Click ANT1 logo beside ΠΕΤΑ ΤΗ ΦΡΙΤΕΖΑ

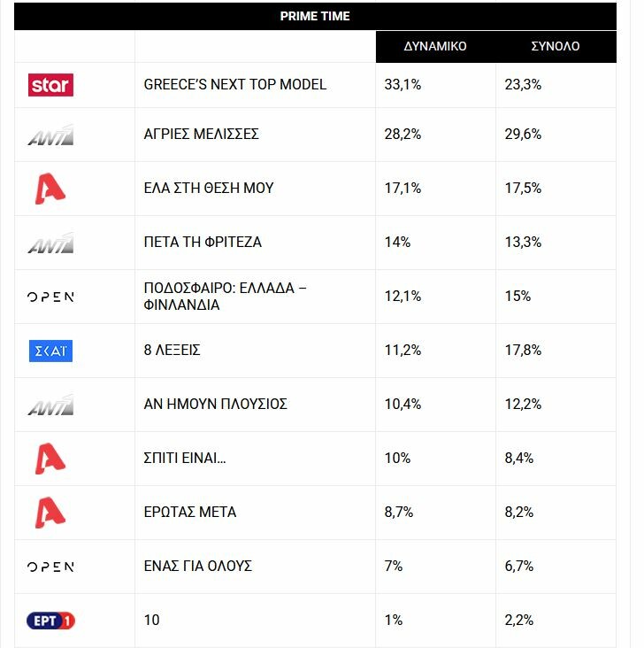[x=50, y=243]
